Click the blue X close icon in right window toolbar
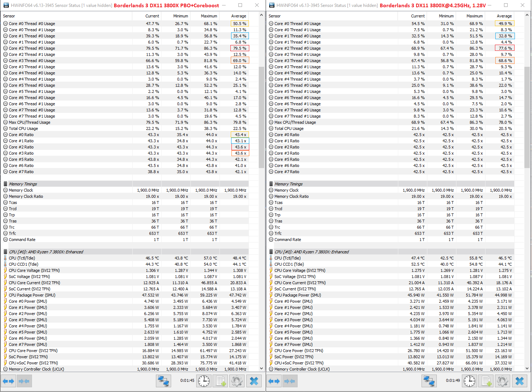 [520, 381]
